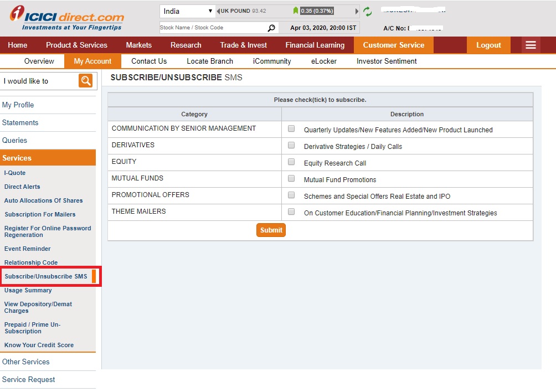
Task: Click the ICICI direct logo
Action: tap(66, 18)
